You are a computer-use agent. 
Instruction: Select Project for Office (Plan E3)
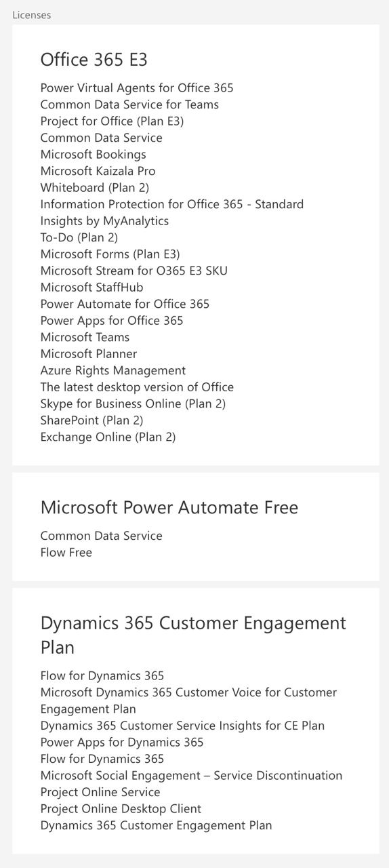click(x=112, y=121)
